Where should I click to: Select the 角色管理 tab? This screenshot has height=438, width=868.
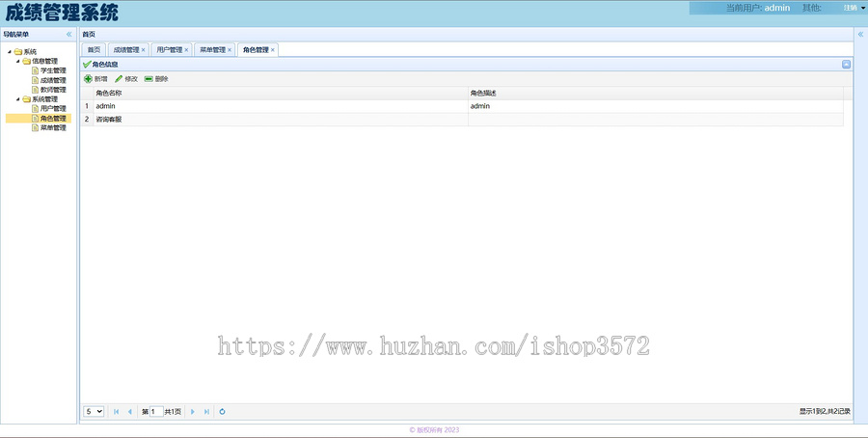[x=256, y=50]
